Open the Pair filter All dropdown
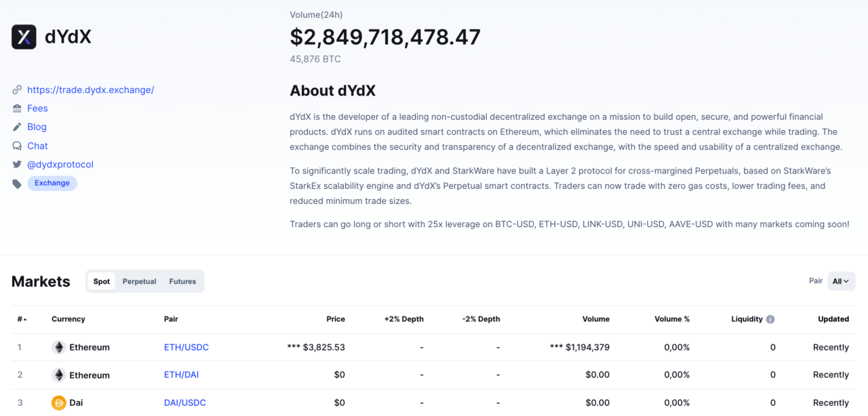Image resolution: width=868 pixels, height=416 pixels. [841, 281]
